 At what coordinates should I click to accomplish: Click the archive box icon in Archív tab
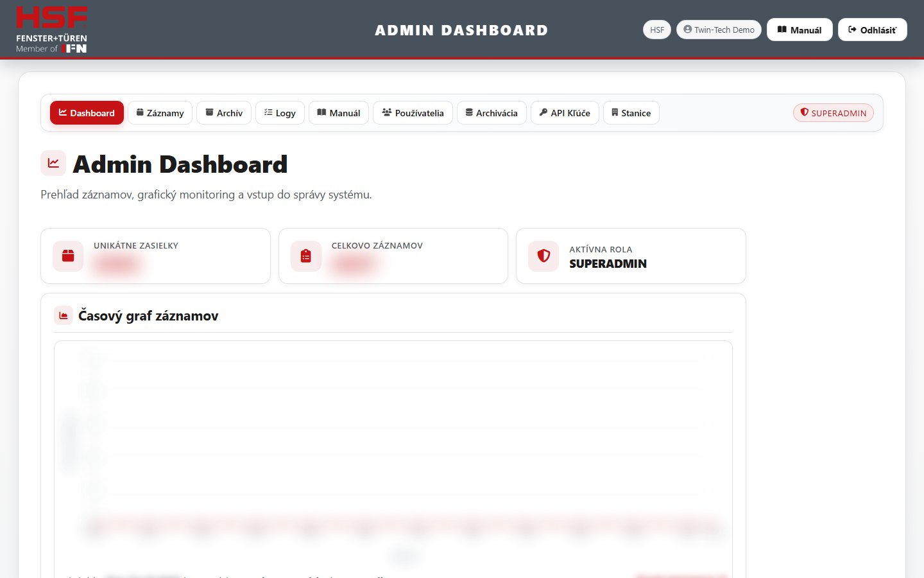click(x=209, y=112)
